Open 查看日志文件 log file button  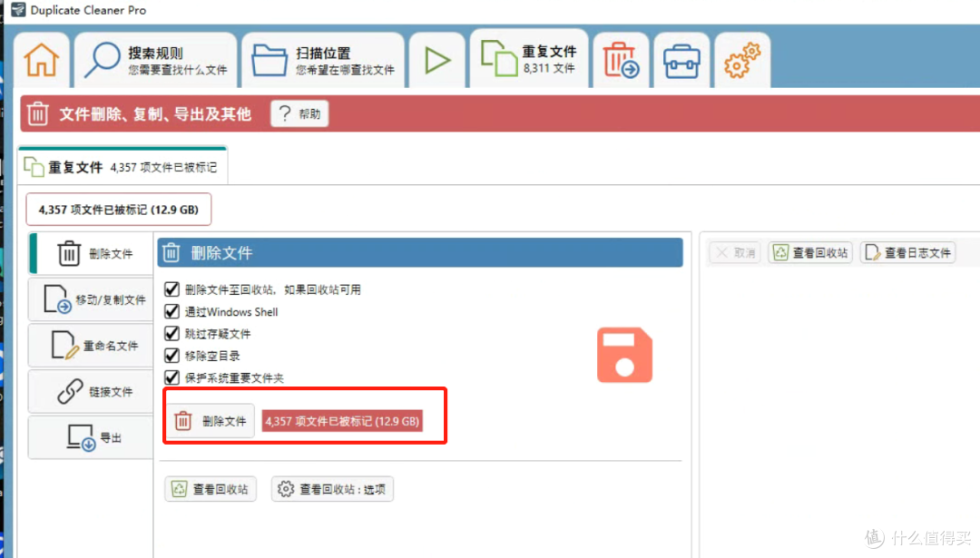pos(908,252)
